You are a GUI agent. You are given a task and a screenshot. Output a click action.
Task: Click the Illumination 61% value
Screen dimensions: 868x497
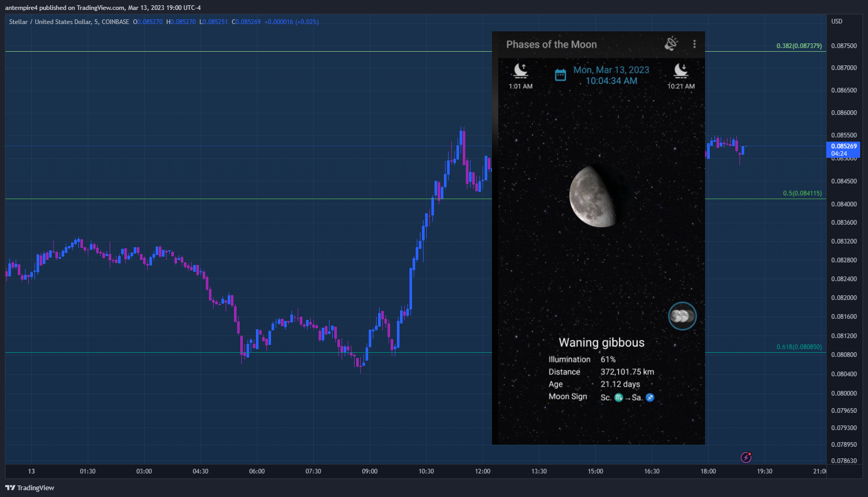coord(608,360)
